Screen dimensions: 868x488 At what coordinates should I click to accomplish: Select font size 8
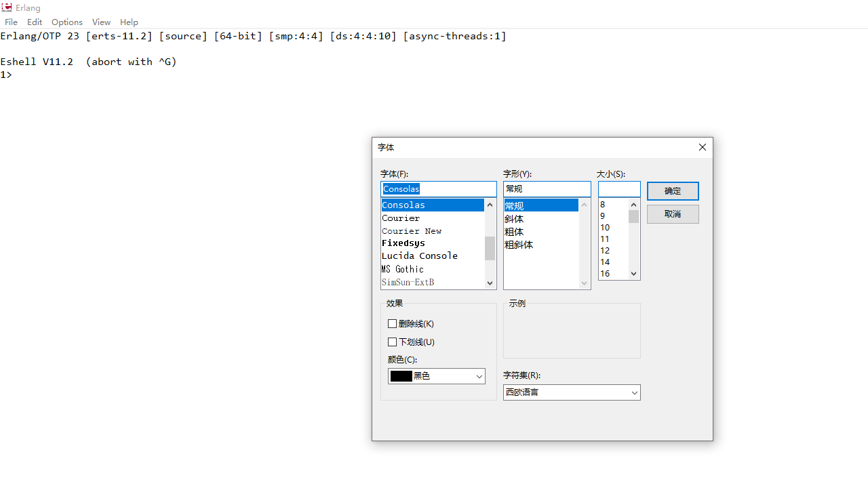pos(613,205)
